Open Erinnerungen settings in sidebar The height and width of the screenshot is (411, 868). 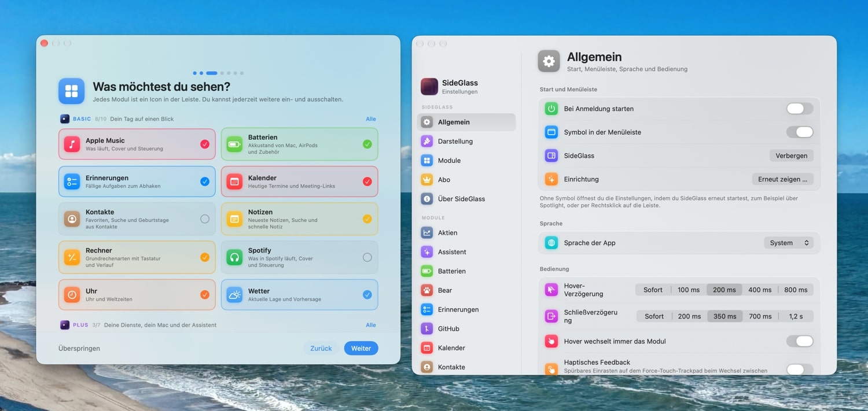(x=466, y=310)
